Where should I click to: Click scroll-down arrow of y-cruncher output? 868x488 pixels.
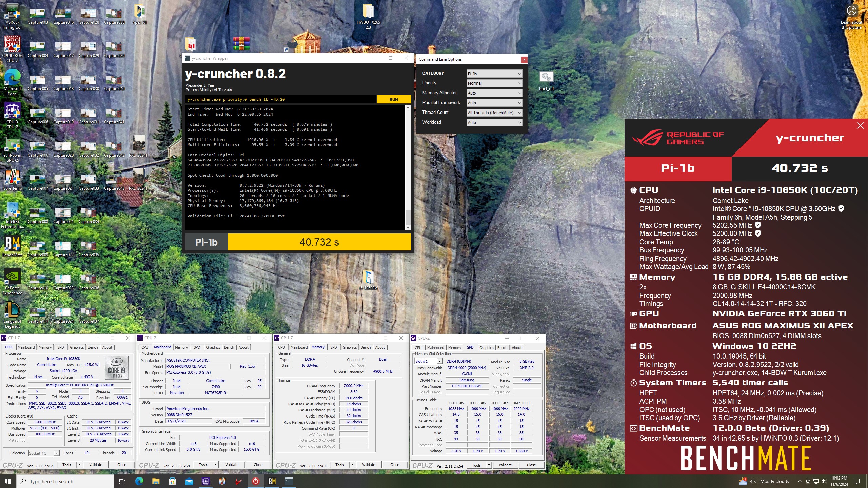coord(408,228)
